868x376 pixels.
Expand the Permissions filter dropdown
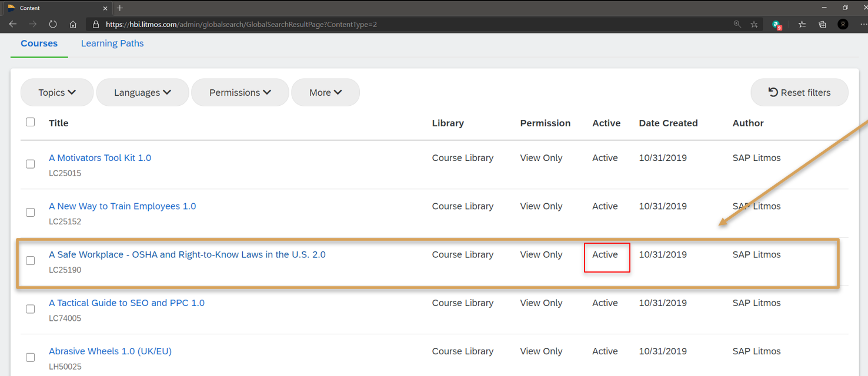tap(240, 92)
